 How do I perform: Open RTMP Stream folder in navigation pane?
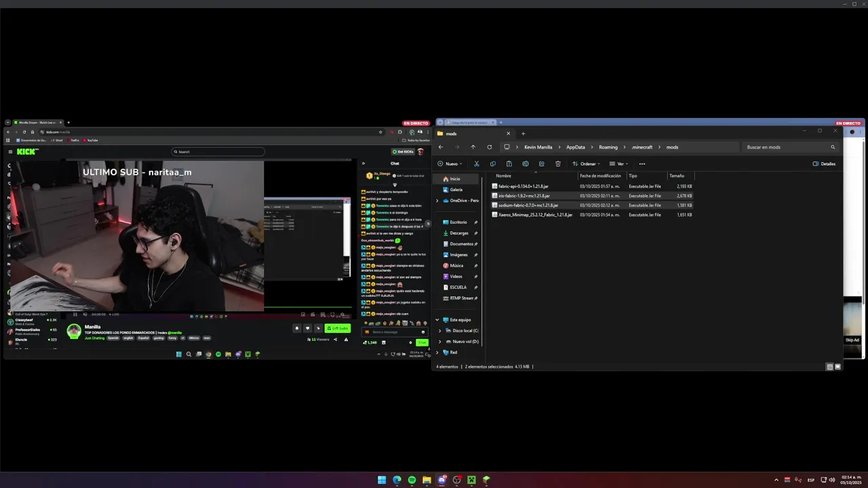coord(461,298)
